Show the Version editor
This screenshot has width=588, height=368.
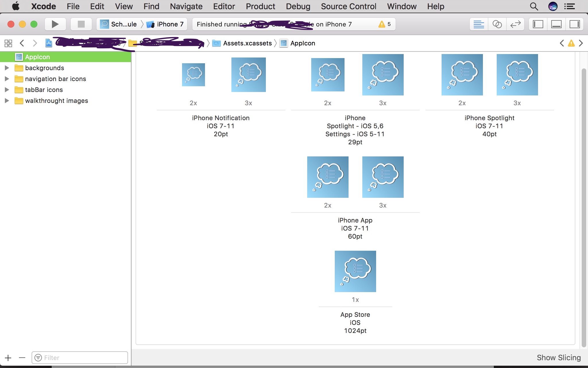tap(515, 24)
